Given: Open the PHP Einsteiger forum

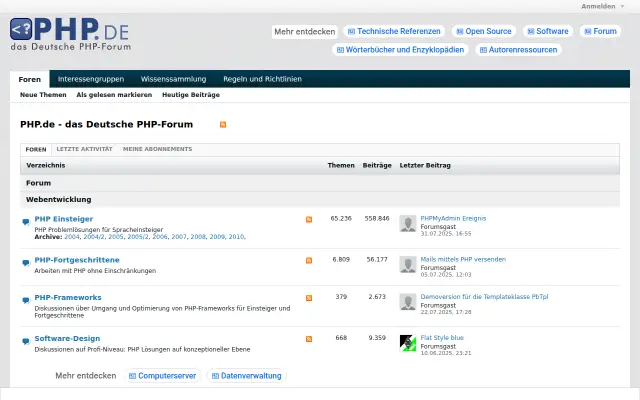Looking at the screenshot, I should (64, 219).
